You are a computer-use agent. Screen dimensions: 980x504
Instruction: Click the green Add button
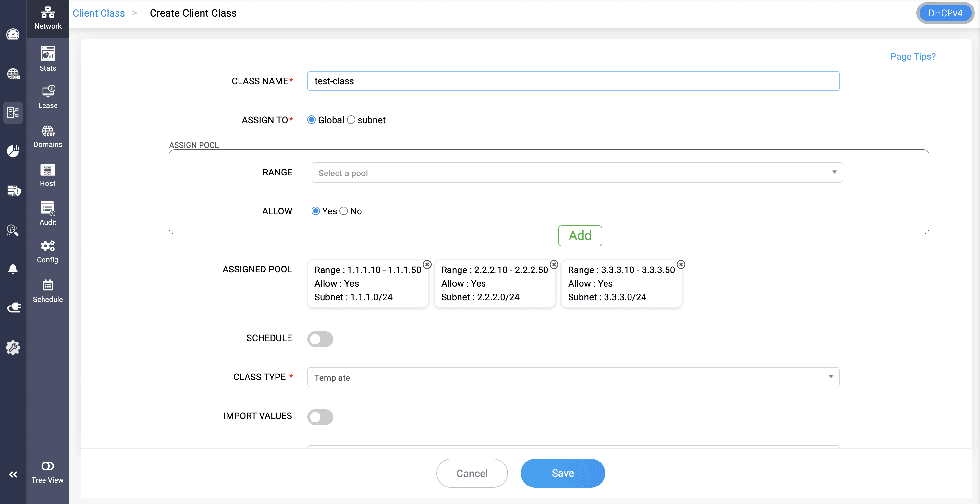[x=580, y=236]
